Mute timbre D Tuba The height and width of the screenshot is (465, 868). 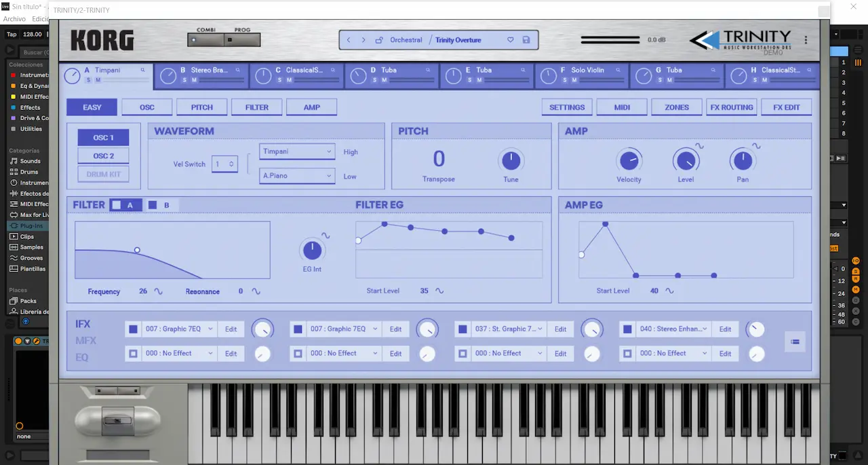(x=384, y=80)
